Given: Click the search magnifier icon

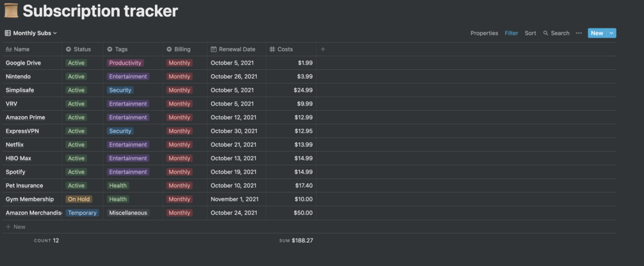Looking at the screenshot, I should pos(546,33).
